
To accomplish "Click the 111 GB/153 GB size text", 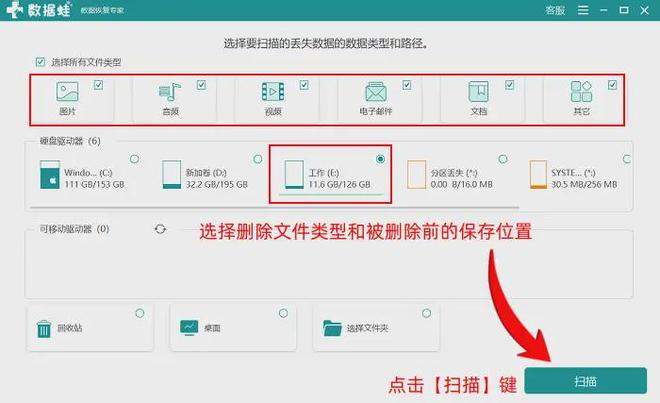I will (94, 184).
